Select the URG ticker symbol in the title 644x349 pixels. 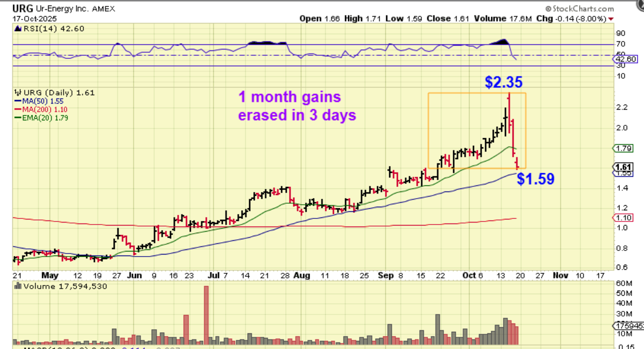point(22,9)
